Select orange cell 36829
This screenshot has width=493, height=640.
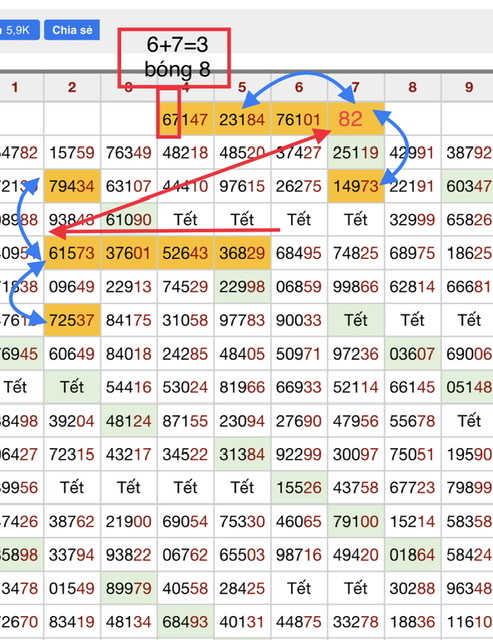tap(242, 253)
